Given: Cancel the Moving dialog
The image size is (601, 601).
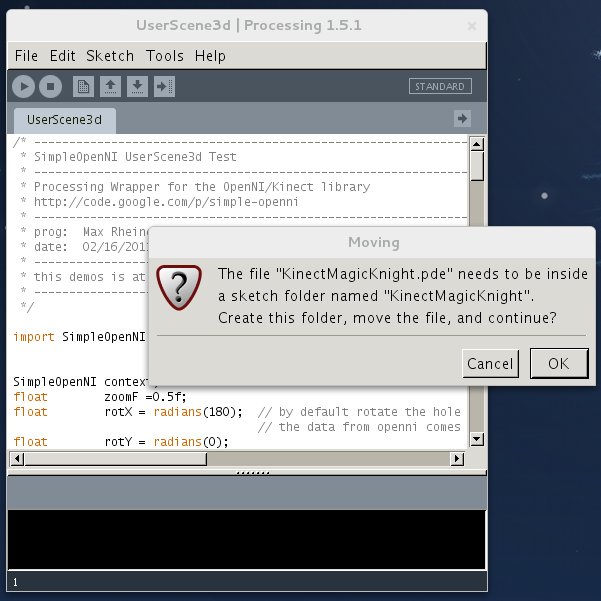Looking at the screenshot, I should [490, 364].
